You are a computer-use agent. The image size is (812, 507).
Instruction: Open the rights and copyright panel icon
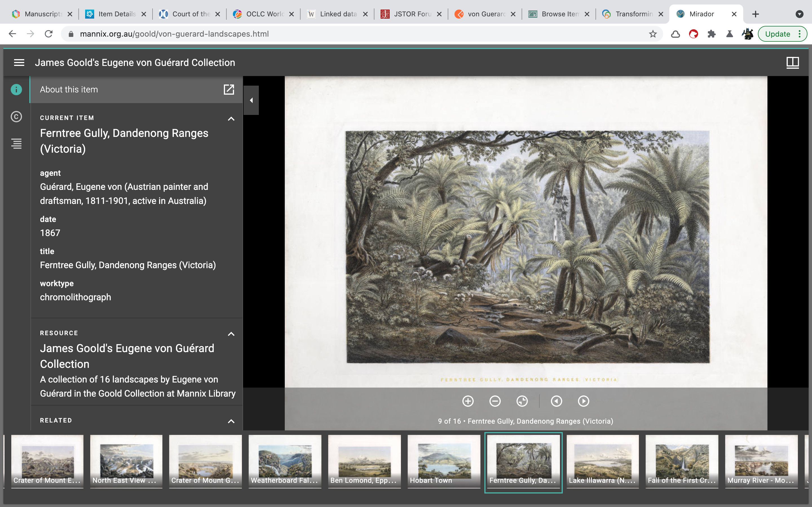16,117
